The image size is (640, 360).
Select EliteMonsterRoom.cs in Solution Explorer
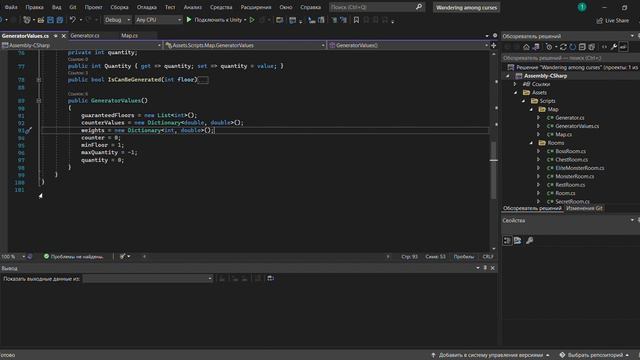tap(580, 168)
